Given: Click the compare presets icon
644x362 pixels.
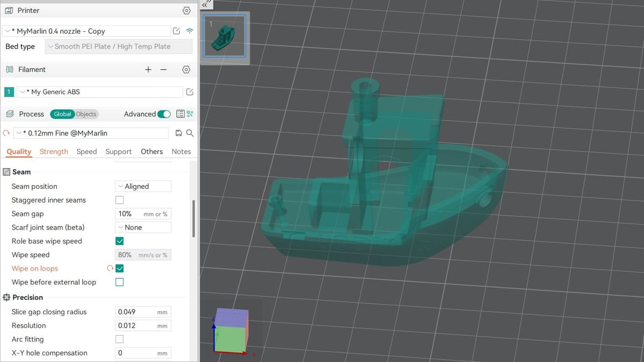Looking at the screenshot, I should pos(189,114).
